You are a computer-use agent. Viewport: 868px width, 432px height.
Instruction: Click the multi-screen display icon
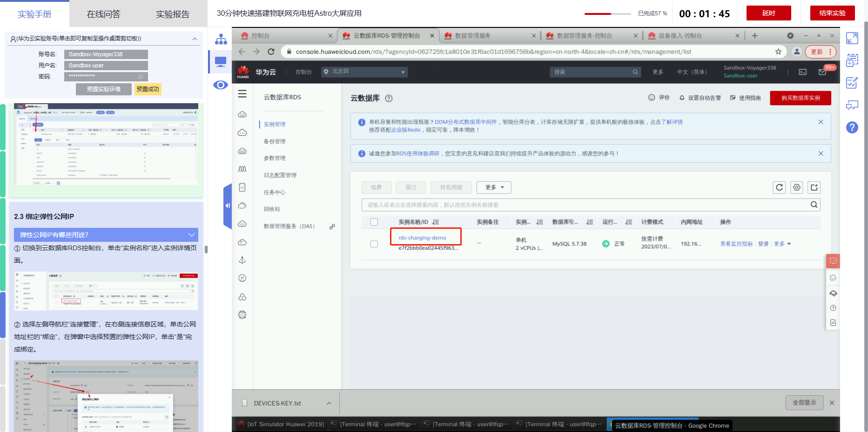point(852,105)
